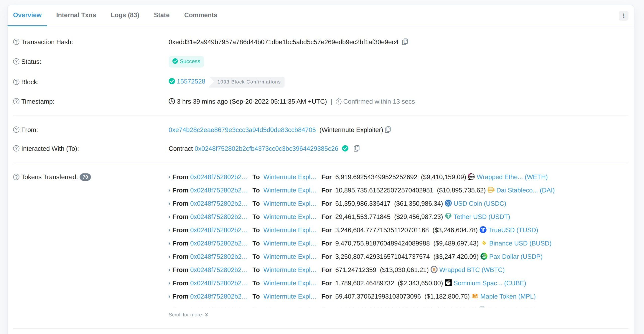644x334 pixels.
Task: Copy the Wintermute Exploiter From address
Action: [x=388, y=130]
